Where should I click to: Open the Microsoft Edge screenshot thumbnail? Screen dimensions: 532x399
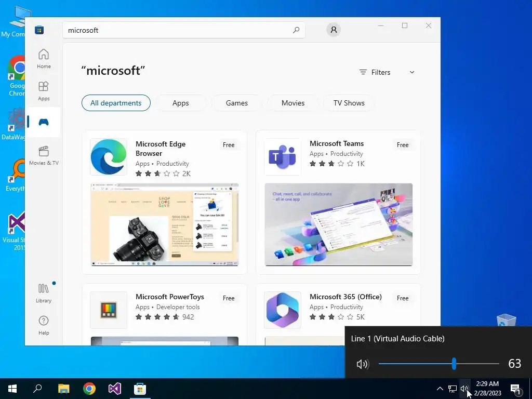click(165, 224)
